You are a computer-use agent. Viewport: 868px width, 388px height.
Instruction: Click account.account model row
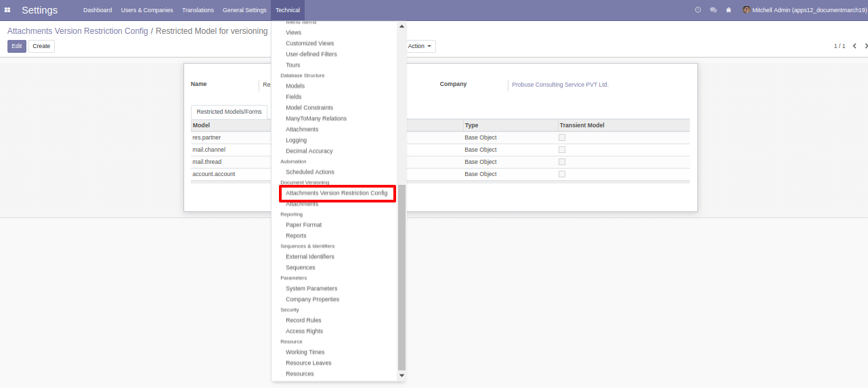tap(440, 174)
